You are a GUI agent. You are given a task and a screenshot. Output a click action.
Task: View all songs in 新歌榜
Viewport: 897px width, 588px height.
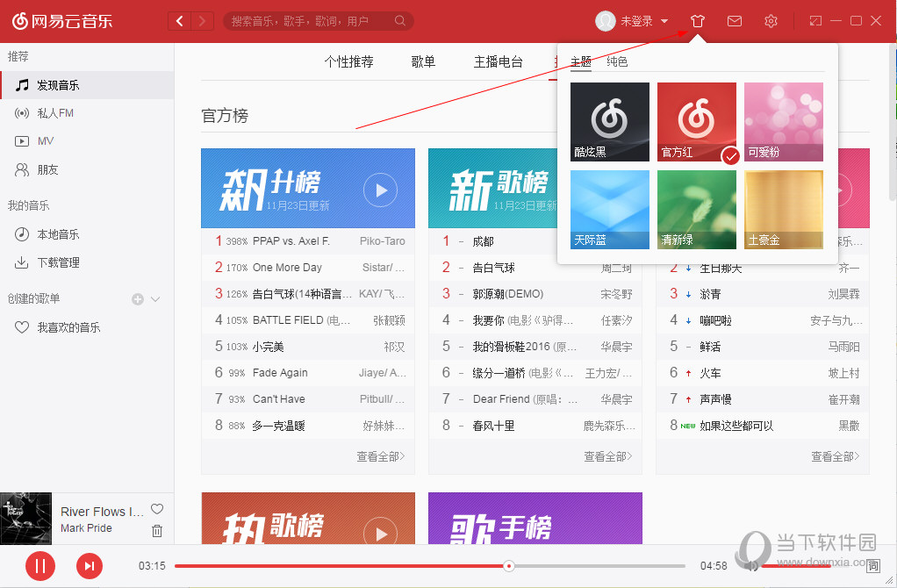coord(608,456)
